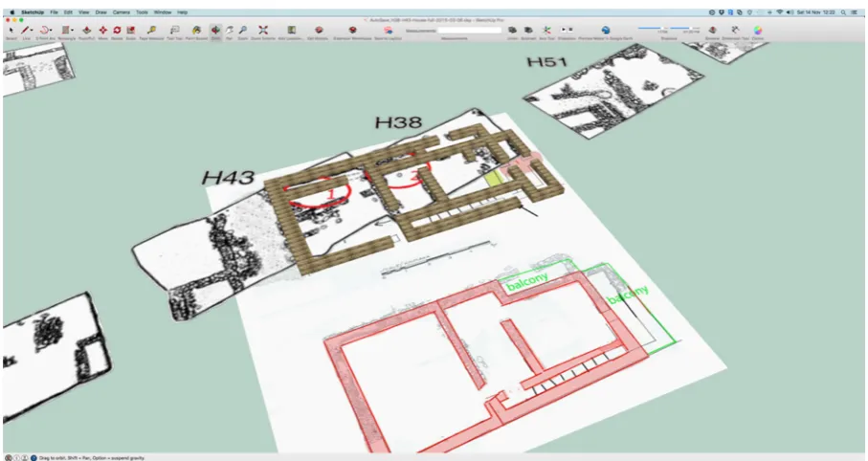Open the Help menu
This screenshot has width=868, height=461.
pos(182,12)
